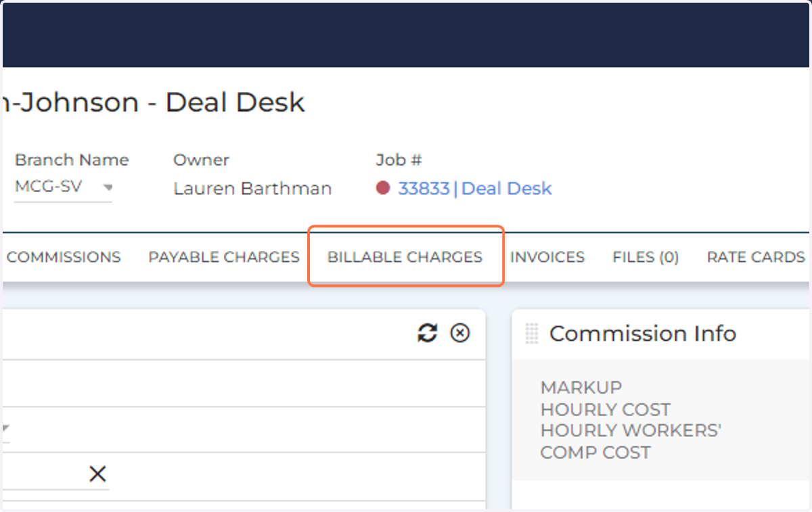Select the HOURLY COST label
Viewport: 812px width, 512px height.
pyautogui.click(x=605, y=409)
